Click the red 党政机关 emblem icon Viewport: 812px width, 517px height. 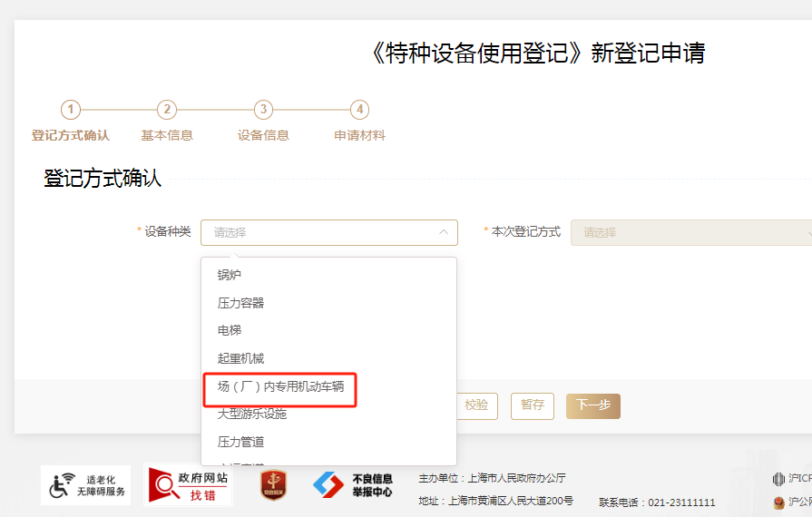[x=273, y=485]
